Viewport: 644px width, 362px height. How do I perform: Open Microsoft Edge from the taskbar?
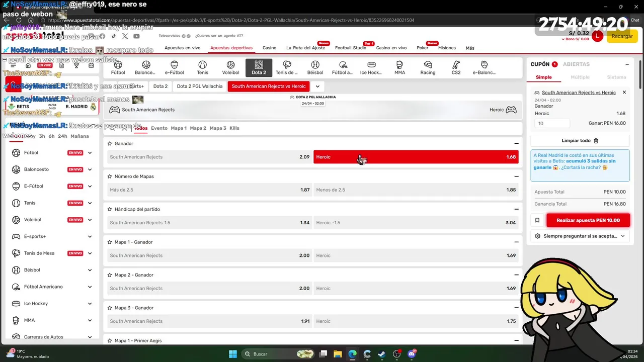(352, 354)
